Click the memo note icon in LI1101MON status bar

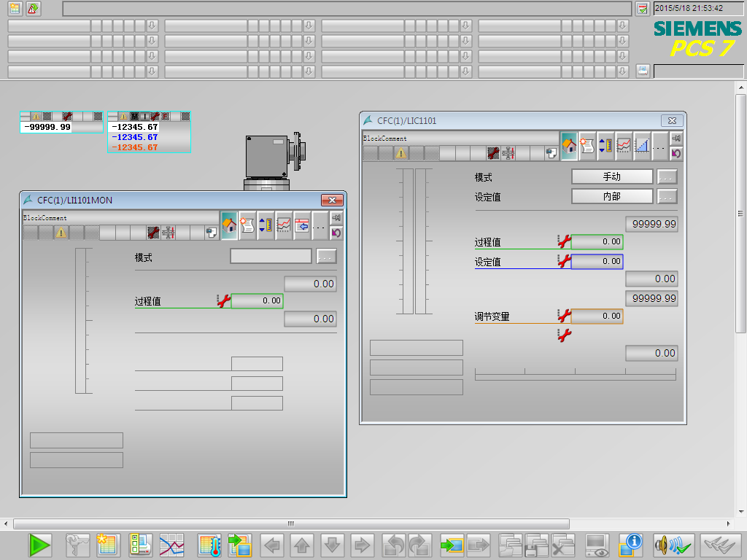point(212,233)
